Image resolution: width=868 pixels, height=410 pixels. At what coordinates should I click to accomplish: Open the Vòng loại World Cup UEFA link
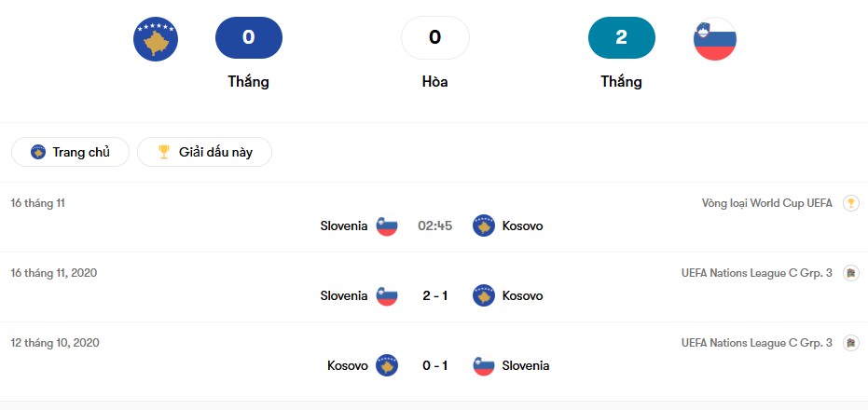pyautogui.click(x=766, y=203)
